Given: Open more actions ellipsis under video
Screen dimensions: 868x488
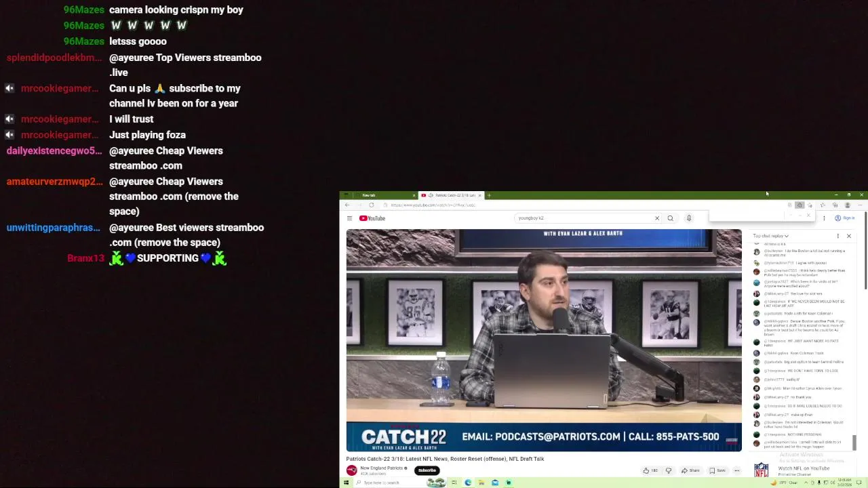Looking at the screenshot, I should (736, 470).
